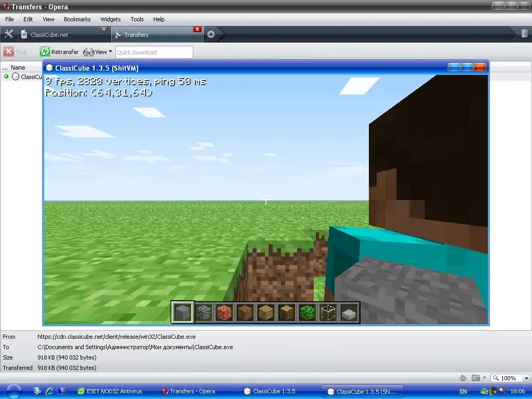Select the leaves block hotbar slot
This screenshot has width=532, height=399.
[308, 312]
